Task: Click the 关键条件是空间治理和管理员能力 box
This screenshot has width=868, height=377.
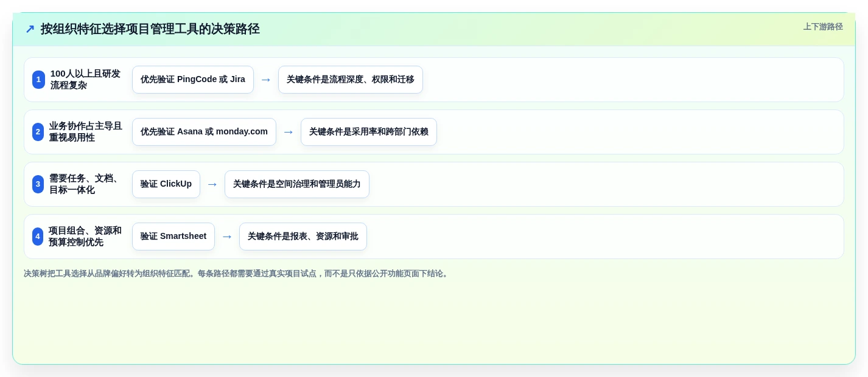Action: (297, 184)
